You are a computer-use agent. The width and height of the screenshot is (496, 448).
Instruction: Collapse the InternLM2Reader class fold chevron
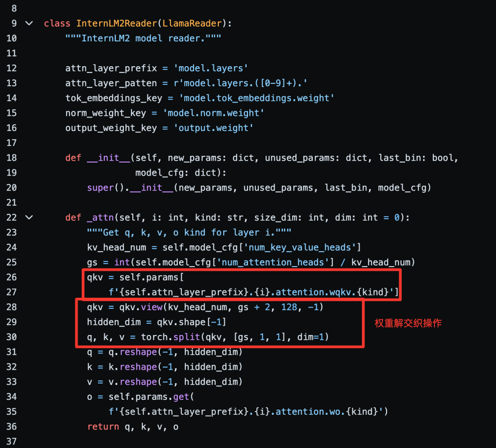[x=29, y=23]
